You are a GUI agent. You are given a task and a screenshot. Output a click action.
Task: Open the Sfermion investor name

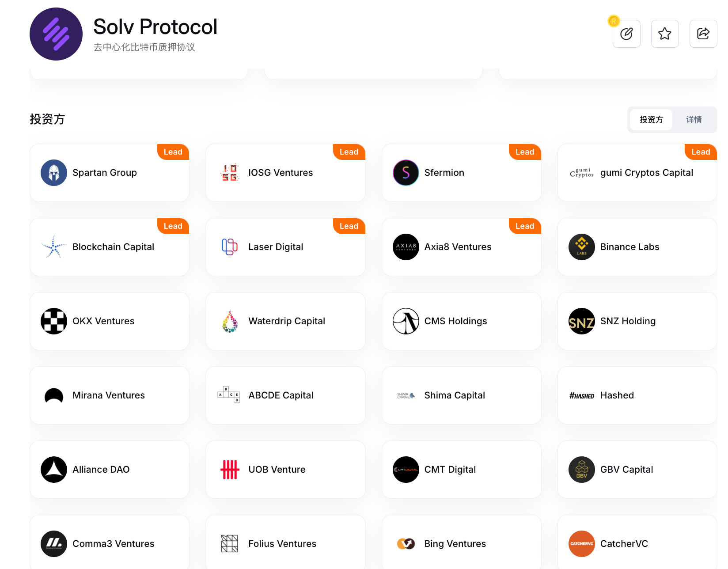444,173
